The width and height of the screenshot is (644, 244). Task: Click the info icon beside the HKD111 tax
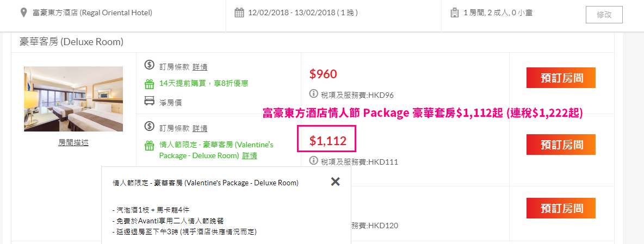(314, 161)
